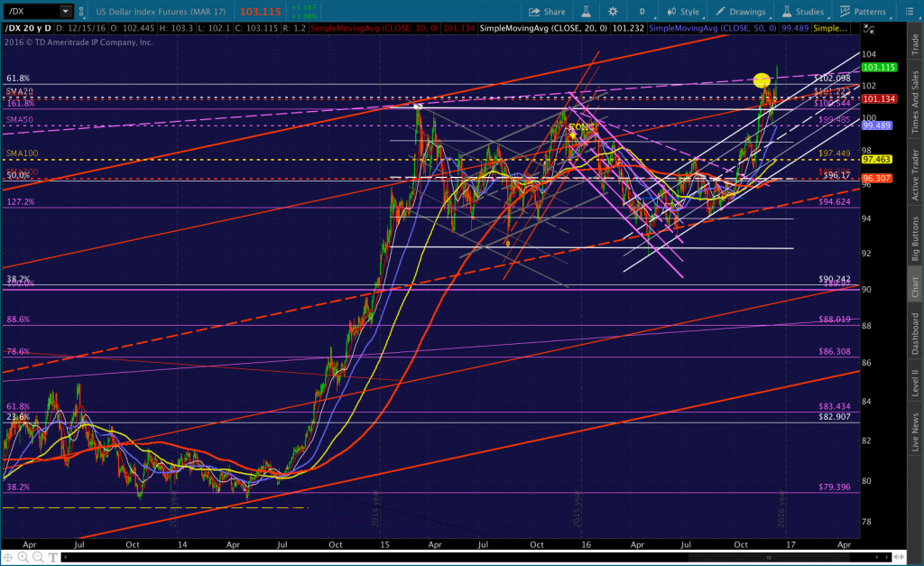924x566 pixels.
Task: Select the text T tool icon
Action: [53, 557]
